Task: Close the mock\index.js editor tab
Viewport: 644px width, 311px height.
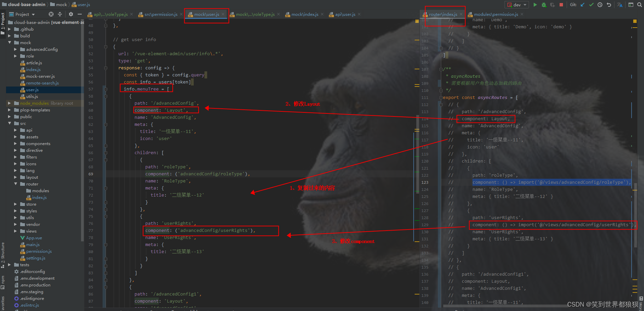Action: click(322, 14)
